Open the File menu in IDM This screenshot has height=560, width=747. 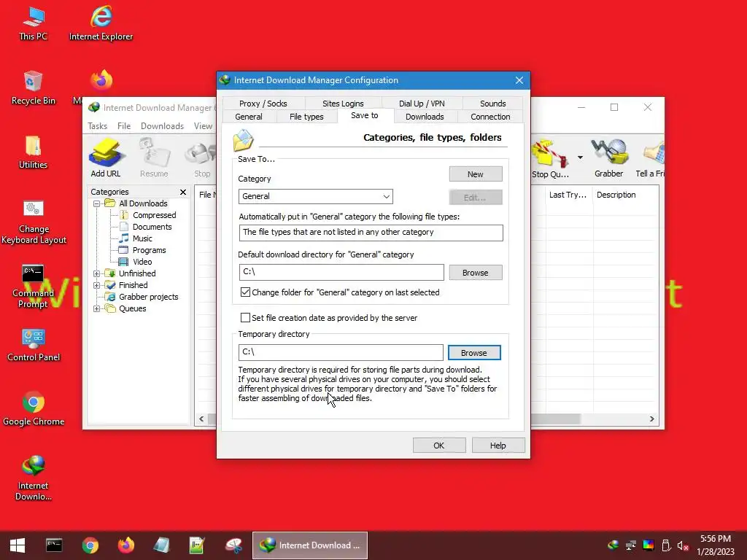point(124,126)
